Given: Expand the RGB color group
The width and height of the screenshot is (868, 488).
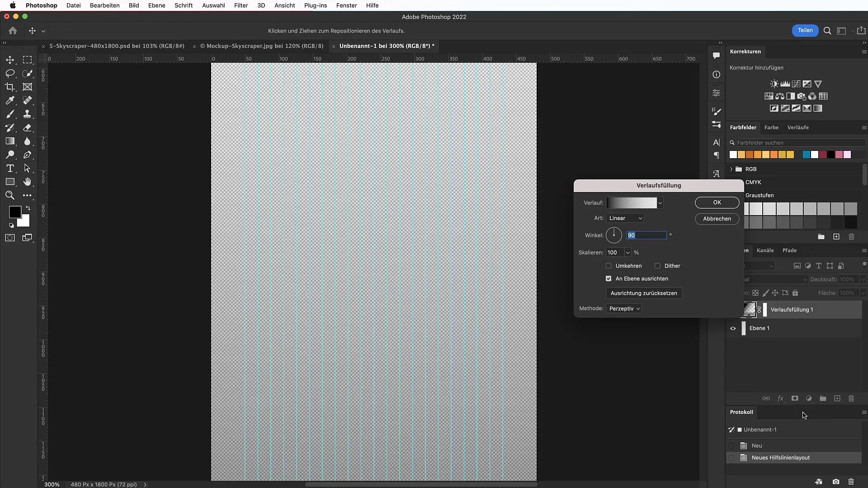Looking at the screenshot, I should coord(731,169).
